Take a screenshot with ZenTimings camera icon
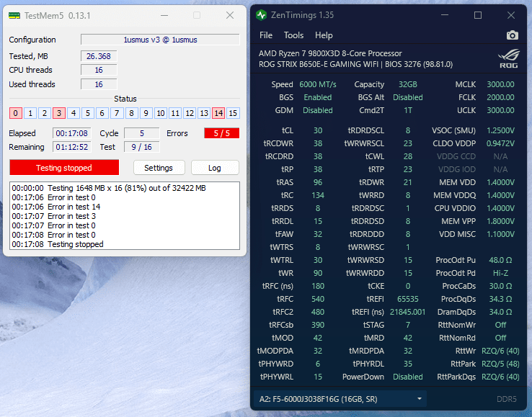The height and width of the screenshot is (417, 532). (x=512, y=35)
